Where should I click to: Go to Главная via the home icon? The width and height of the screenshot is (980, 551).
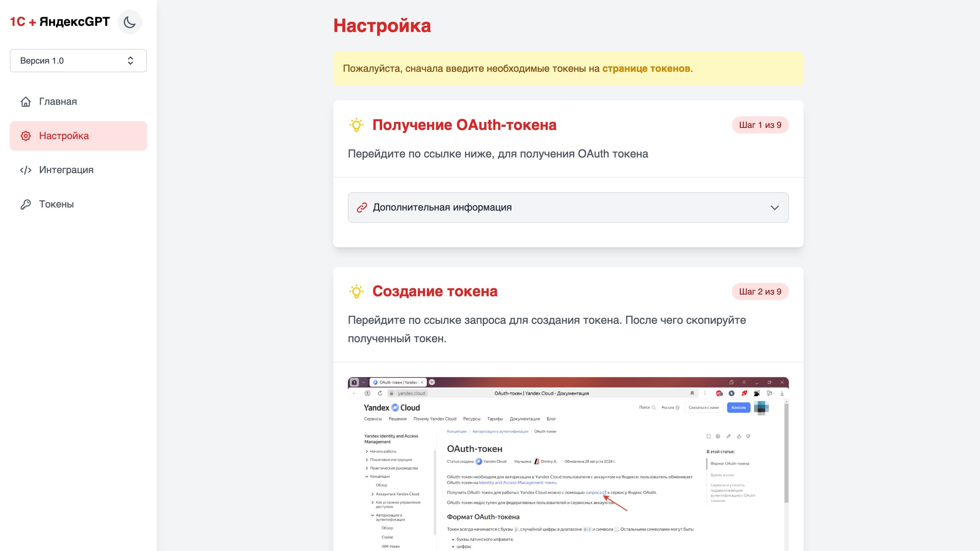(26, 102)
